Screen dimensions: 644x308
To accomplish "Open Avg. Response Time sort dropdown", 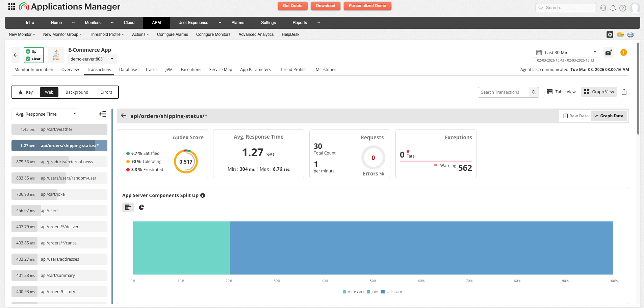I will coord(45,114).
